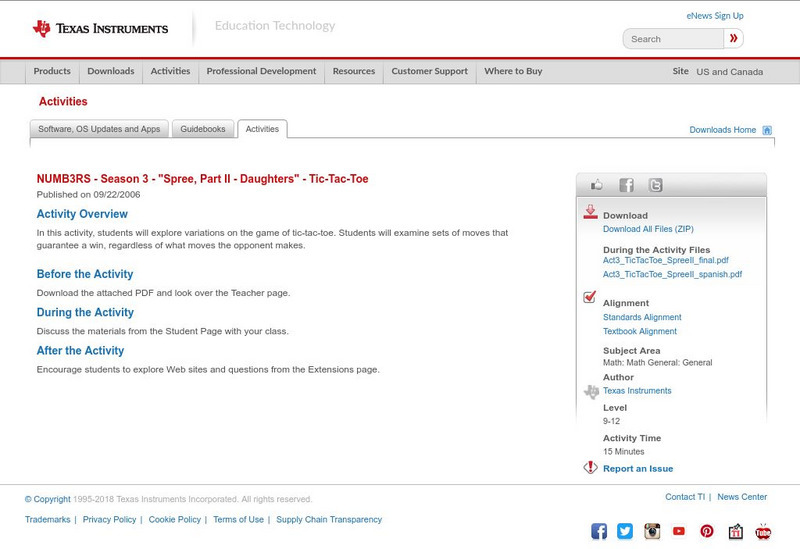Switch to the Guidebooks tab
Viewport: 800px width, 549px height.
tap(203, 129)
